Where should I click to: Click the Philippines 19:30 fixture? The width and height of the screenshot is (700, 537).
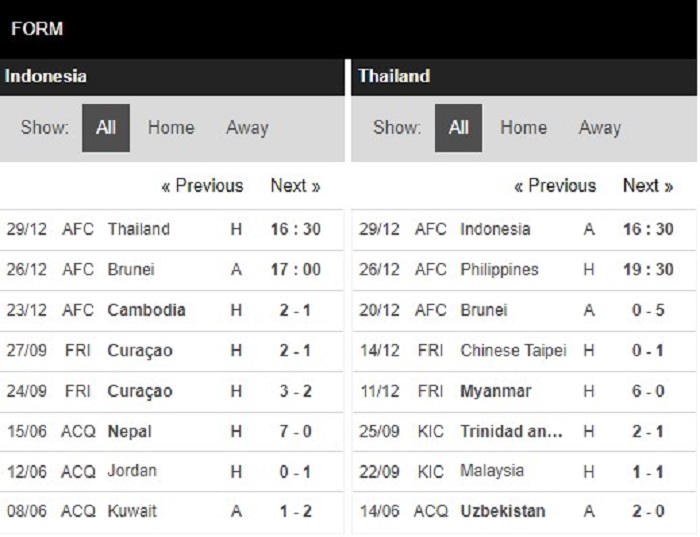[x=499, y=270]
